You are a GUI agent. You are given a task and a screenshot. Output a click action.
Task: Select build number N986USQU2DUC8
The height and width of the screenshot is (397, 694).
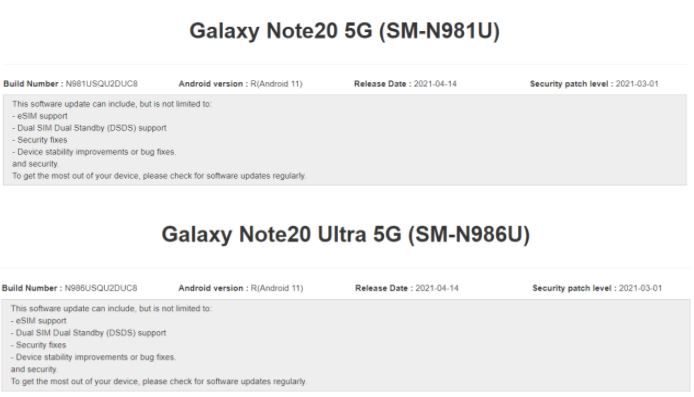click(100, 288)
